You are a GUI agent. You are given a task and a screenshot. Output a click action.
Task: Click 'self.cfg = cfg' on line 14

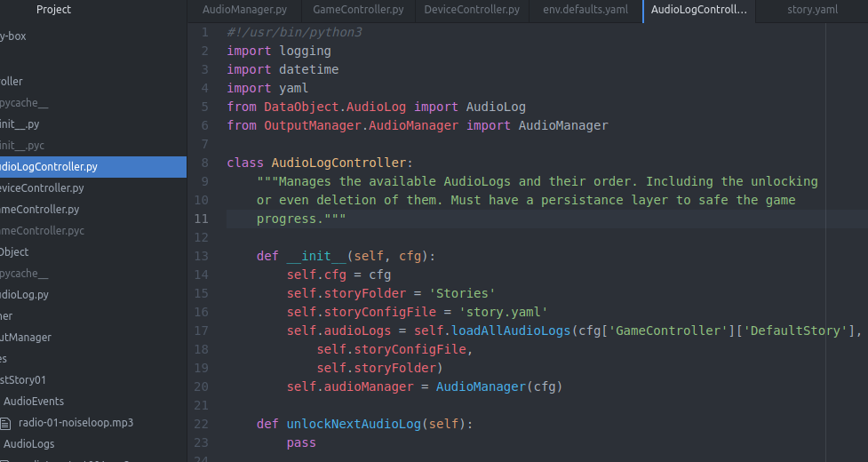[338, 275]
